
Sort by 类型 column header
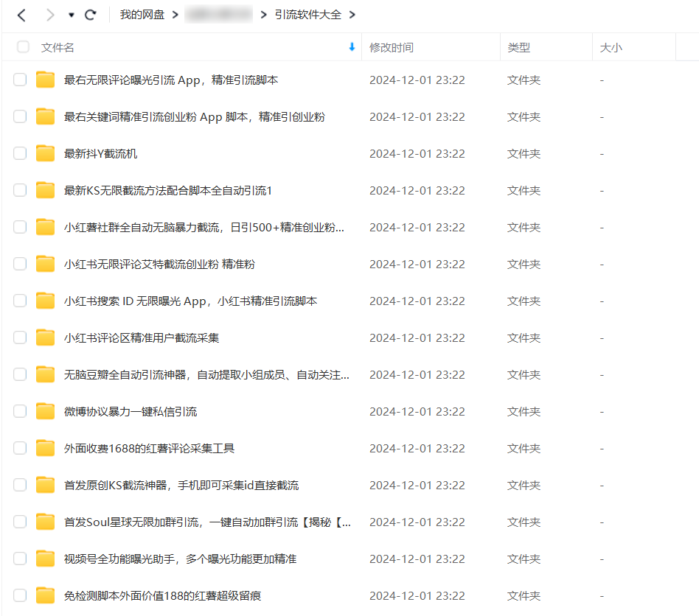coord(519,47)
